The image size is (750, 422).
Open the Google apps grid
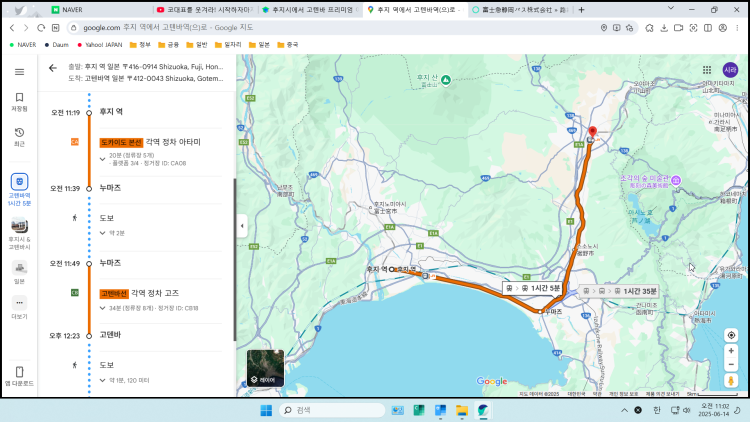[x=707, y=70]
